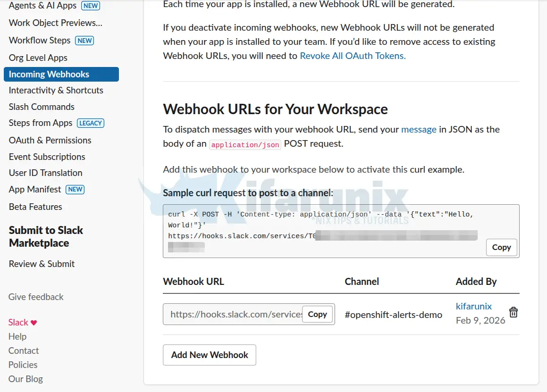The width and height of the screenshot is (547, 392).
Task: Open the Slash Commands section
Action: coord(42,107)
